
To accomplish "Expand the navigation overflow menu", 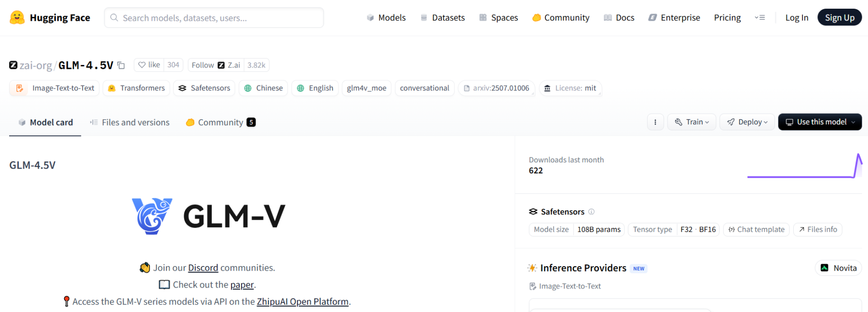I will click(x=759, y=18).
